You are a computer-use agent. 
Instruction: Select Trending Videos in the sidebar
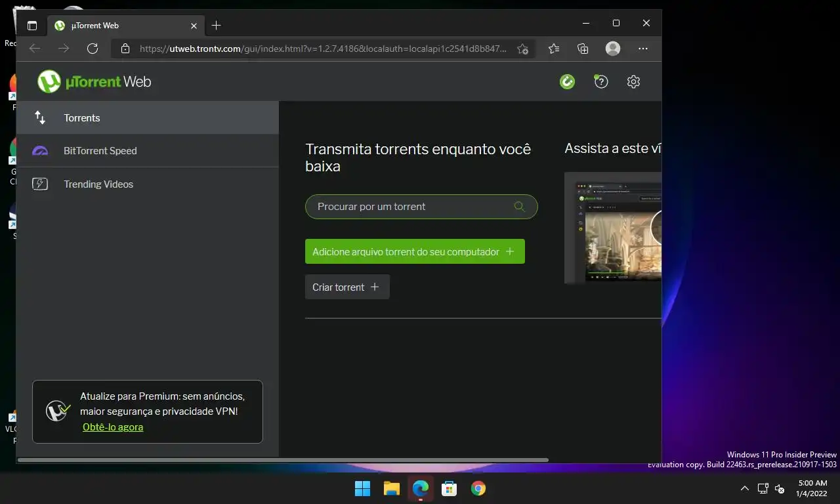tap(148, 184)
